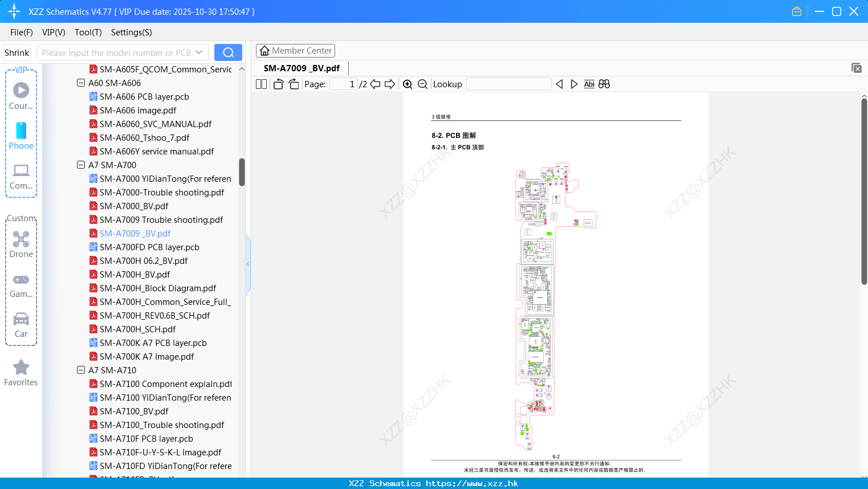Open SM-A606 image.pdf file
The width and height of the screenshot is (868, 489).
(x=138, y=110)
